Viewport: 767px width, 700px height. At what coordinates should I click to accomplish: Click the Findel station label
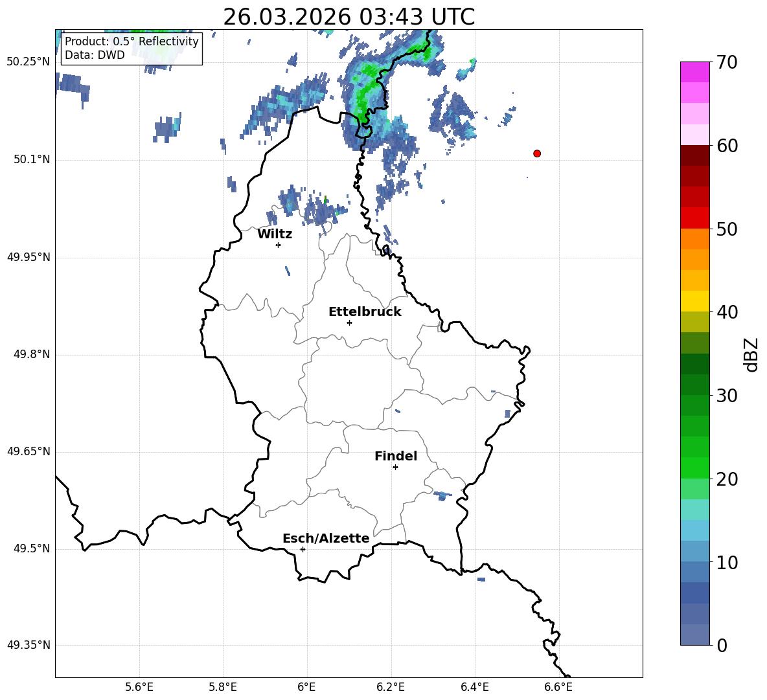tap(396, 456)
